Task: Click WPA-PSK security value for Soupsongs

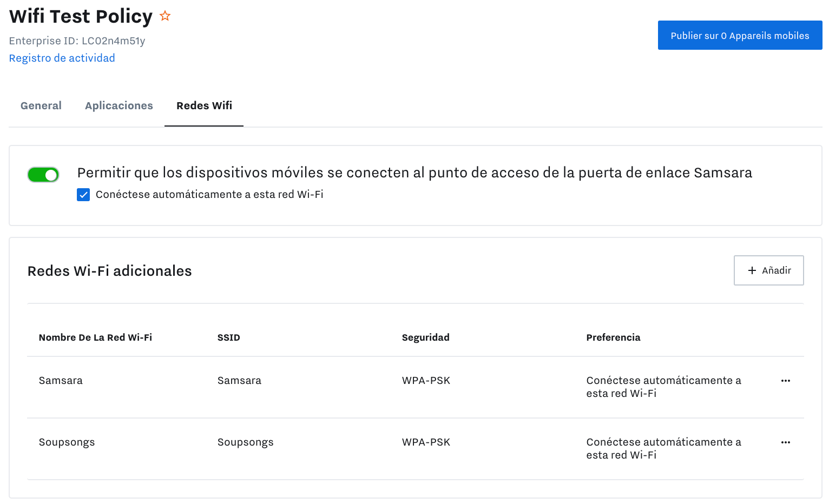Action: pos(425,442)
